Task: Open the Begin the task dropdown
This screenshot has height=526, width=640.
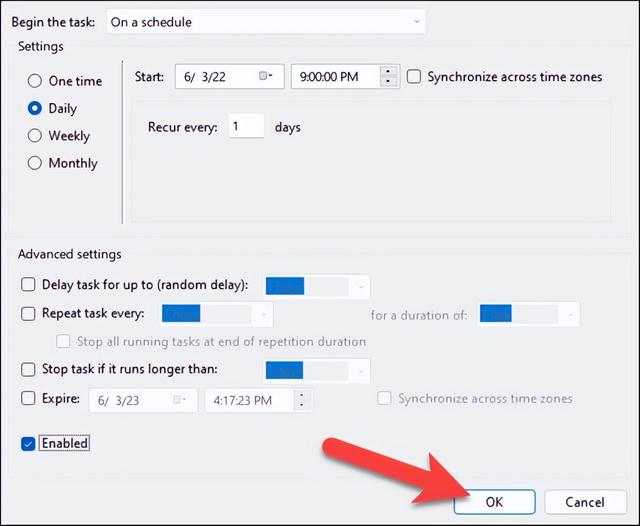Action: click(266, 22)
